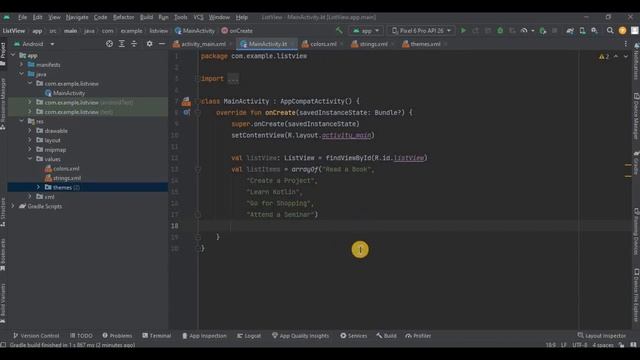This screenshot has height=360, width=640.
Task: Expand the drawable folder
Action: coord(30,131)
